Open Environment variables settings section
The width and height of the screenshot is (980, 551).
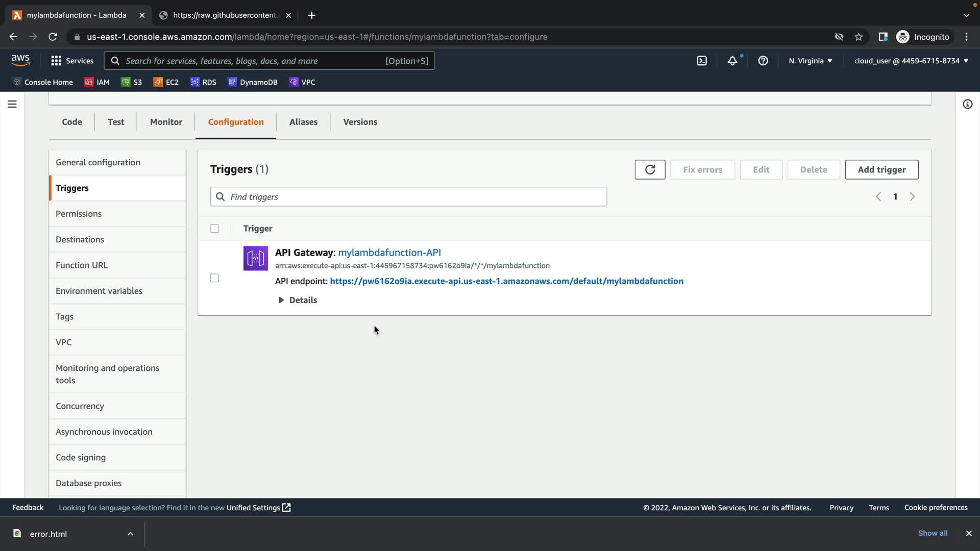click(x=99, y=291)
